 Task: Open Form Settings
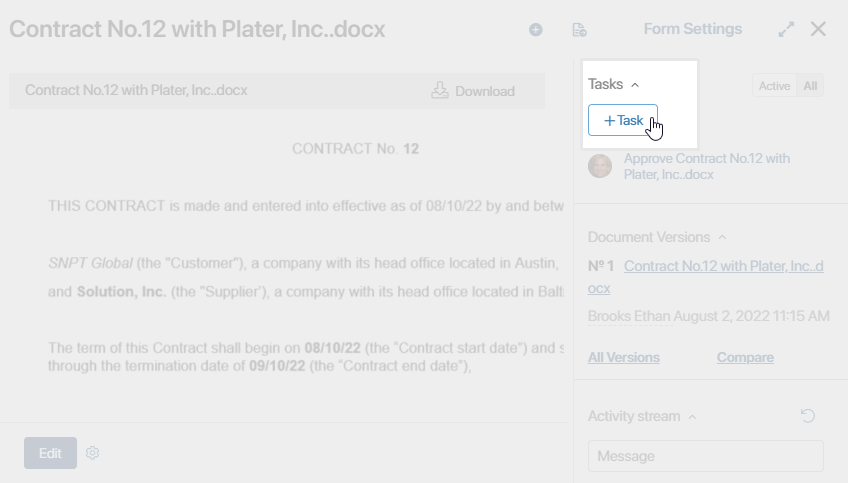[x=692, y=29]
